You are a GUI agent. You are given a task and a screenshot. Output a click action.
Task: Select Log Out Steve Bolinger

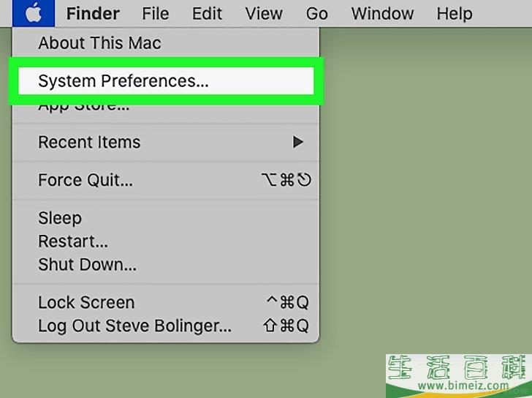coord(134,326)
